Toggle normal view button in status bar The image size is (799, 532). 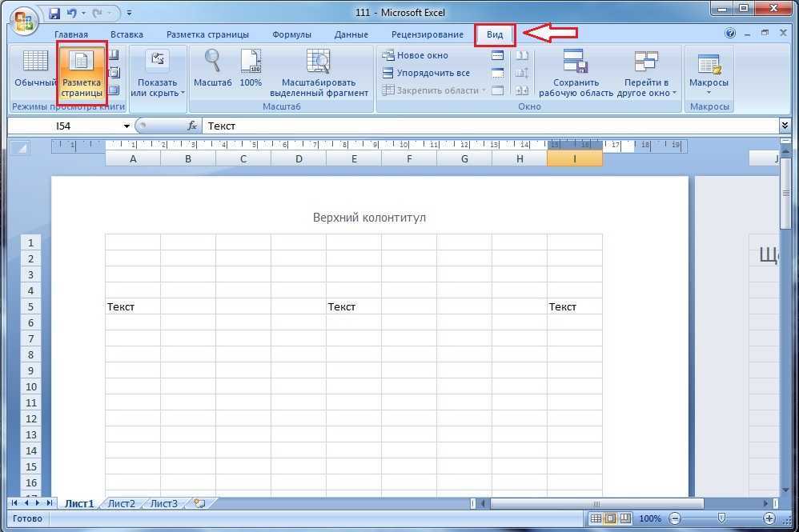595,518
